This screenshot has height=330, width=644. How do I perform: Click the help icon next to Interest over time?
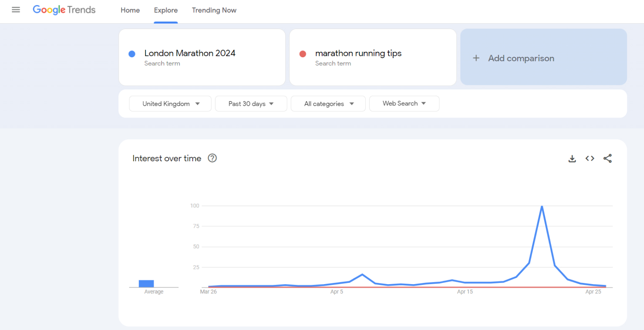coord(213,158)
